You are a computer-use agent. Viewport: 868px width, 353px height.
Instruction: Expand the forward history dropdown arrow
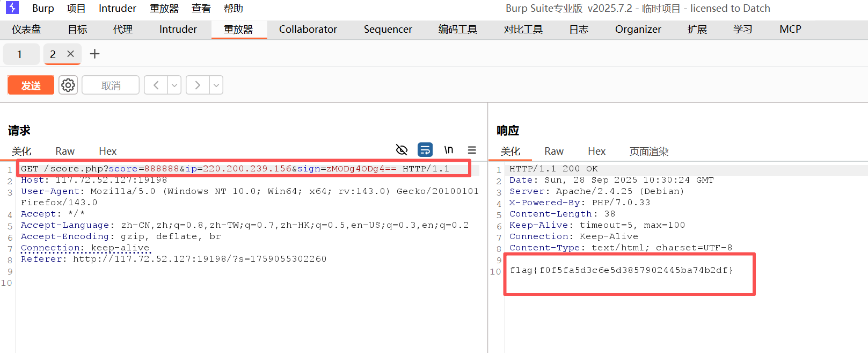pos(216,85)
